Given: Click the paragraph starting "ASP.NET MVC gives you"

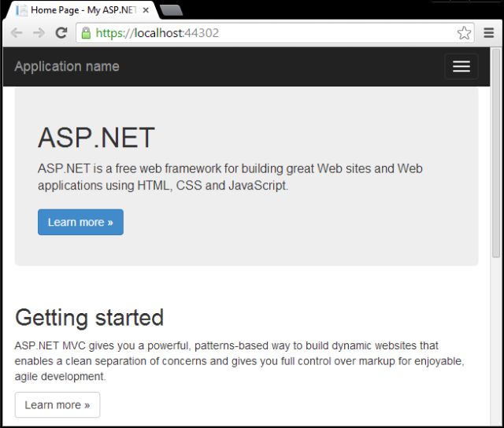Looking at the screenshot, I should click(x=239, y=361).
